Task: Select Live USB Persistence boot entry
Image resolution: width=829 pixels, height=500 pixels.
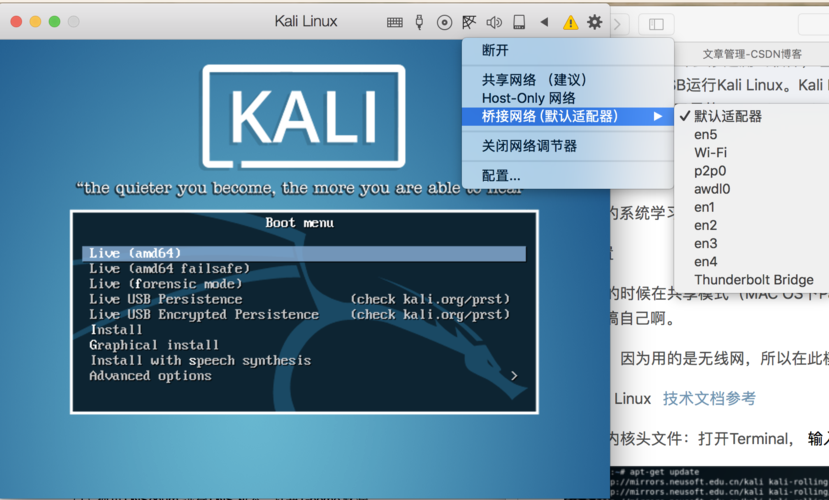Action: tap(165, 299)
